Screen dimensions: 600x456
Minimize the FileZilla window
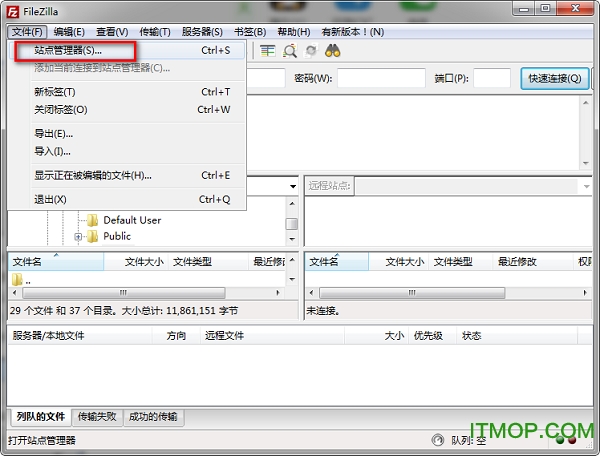[524, 8]
